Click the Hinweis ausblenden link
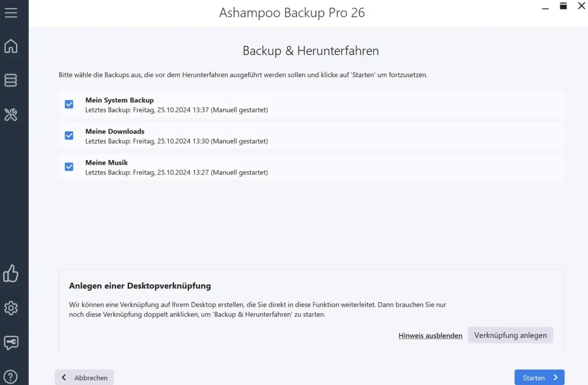 [x=430, y=335]
